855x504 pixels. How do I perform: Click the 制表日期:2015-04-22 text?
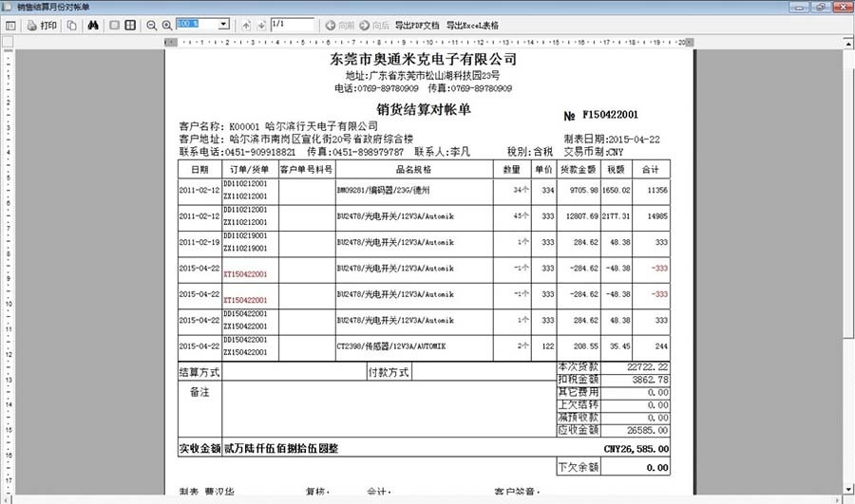coord(612,140)
